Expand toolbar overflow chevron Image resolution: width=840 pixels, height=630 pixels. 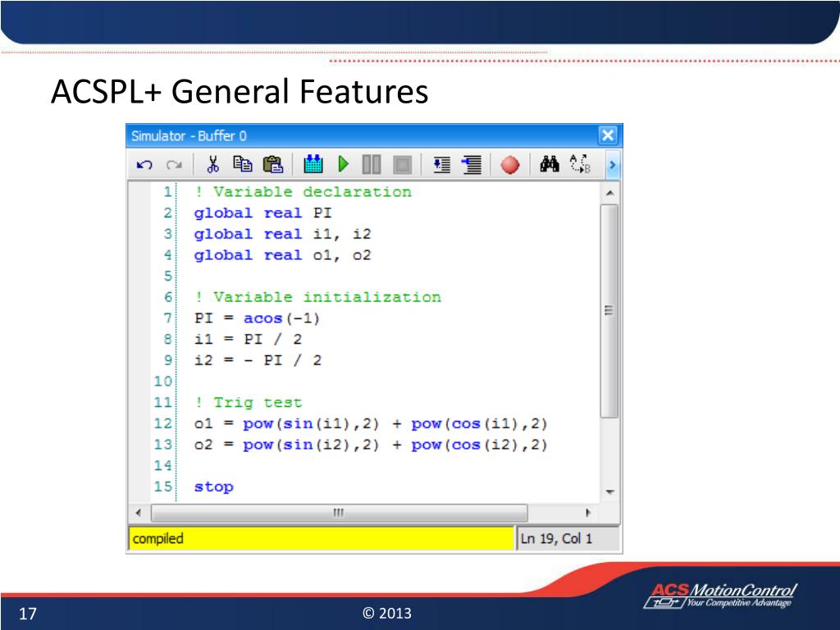pos(612,165)
